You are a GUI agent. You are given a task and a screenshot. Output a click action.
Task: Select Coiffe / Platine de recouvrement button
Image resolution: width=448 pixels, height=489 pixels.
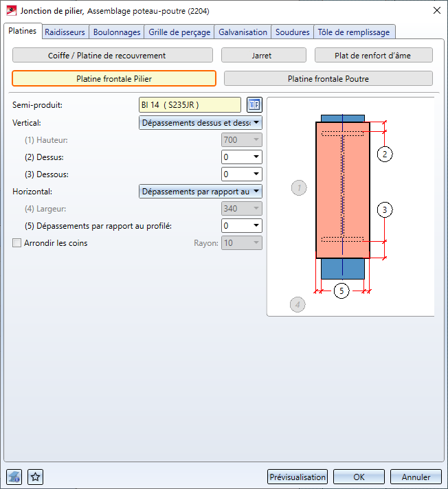[x=113, y=55]
